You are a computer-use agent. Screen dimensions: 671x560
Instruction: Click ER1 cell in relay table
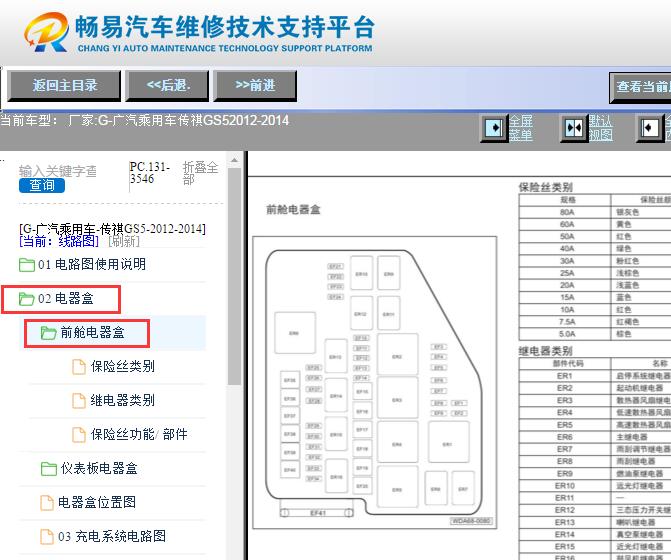click(x=564, y=376)
